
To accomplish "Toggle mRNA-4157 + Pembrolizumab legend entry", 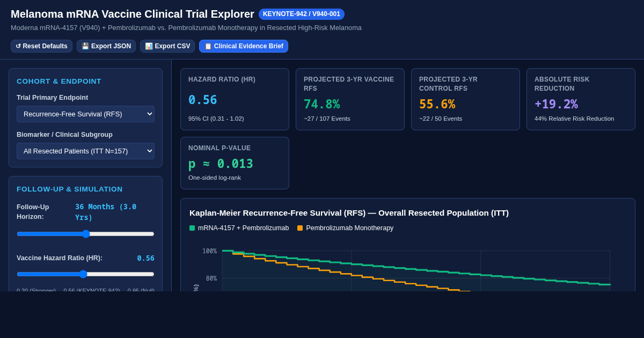I will (x=239, y=228).
